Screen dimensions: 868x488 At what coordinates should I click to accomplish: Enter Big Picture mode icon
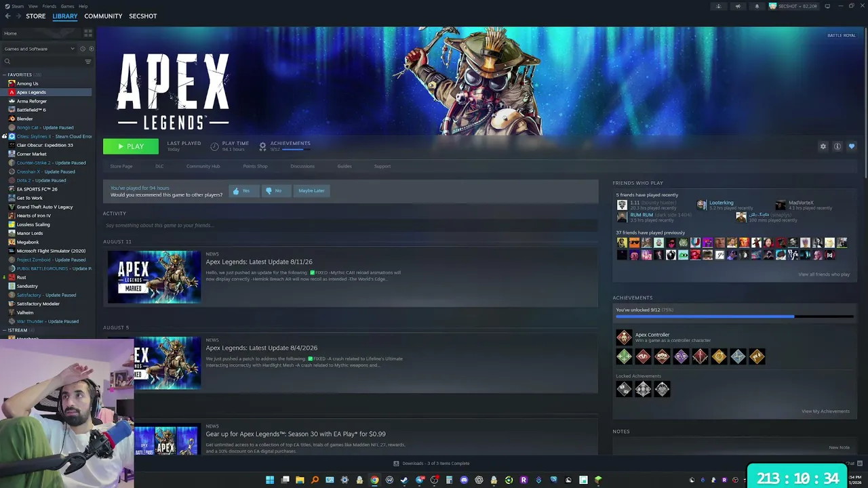pyautogui.click(x=829, y=6)
